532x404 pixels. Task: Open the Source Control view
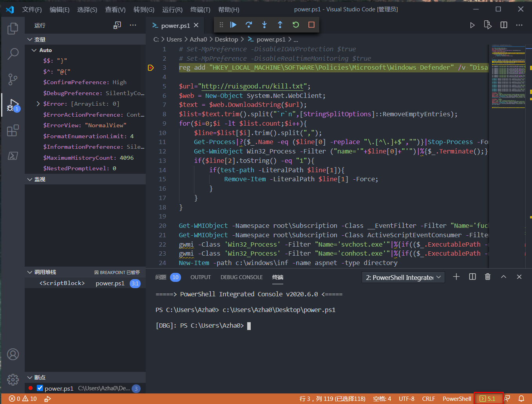(x=13, y=79)
